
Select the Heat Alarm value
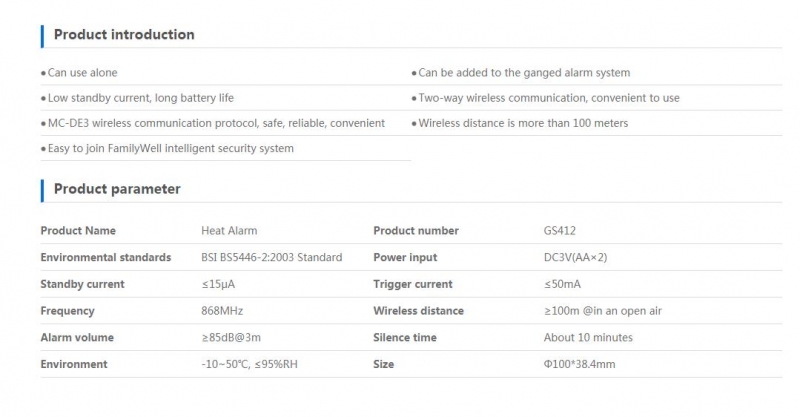point(229,231)
